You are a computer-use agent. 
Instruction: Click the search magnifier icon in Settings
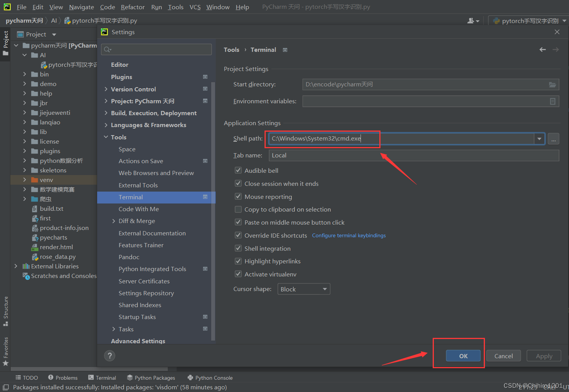click(x=108, y=50)
